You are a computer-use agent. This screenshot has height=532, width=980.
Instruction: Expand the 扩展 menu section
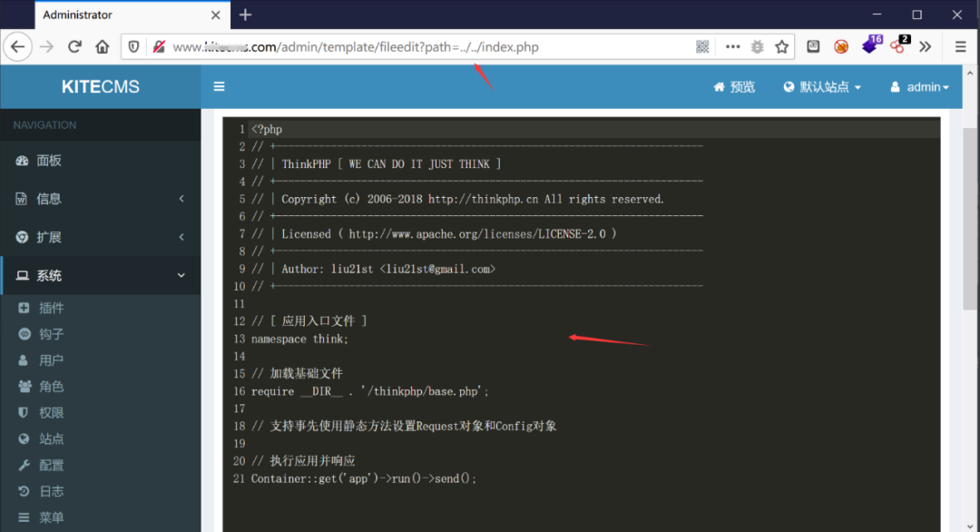[x=101, y=237]
